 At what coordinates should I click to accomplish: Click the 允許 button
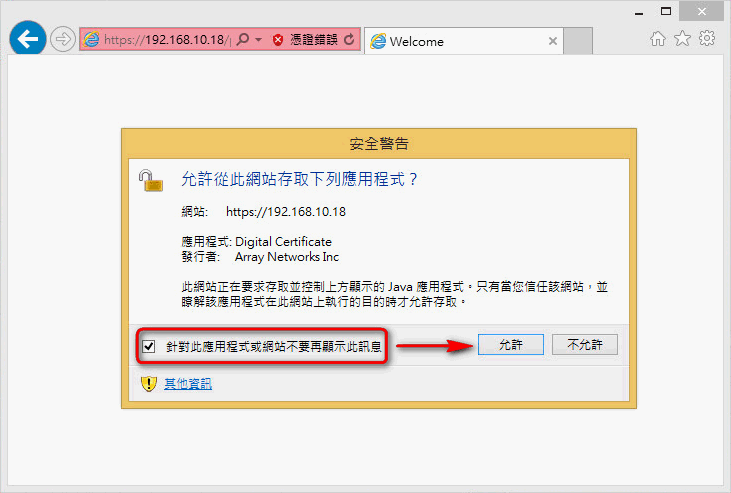510,345
